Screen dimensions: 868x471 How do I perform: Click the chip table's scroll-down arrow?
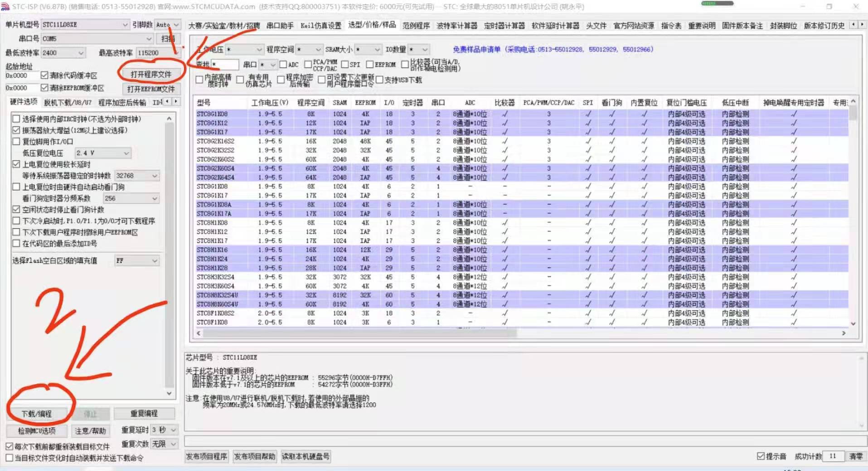click(853, 323)
